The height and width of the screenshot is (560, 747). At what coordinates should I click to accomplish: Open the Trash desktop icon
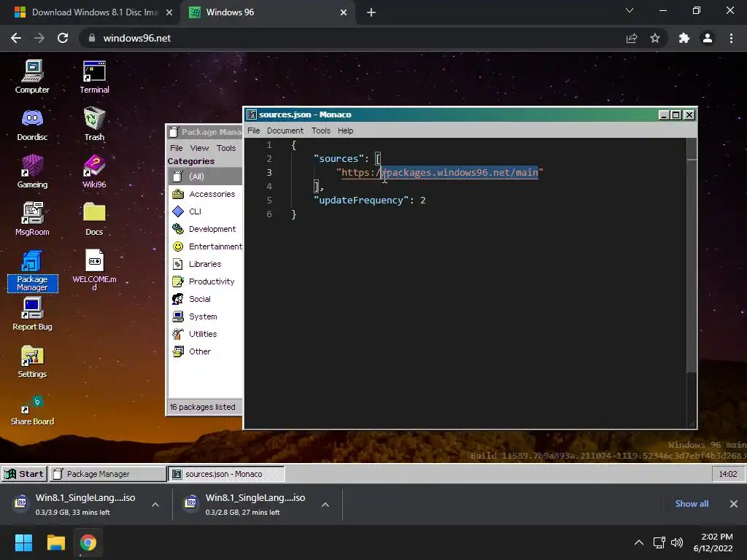click(x=94, y=124)
